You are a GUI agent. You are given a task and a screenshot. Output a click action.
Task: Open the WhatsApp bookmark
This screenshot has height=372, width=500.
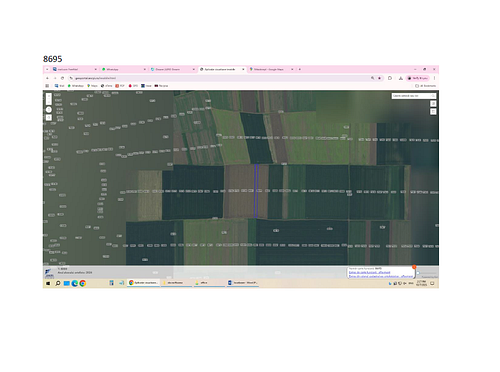coord(76,86)
